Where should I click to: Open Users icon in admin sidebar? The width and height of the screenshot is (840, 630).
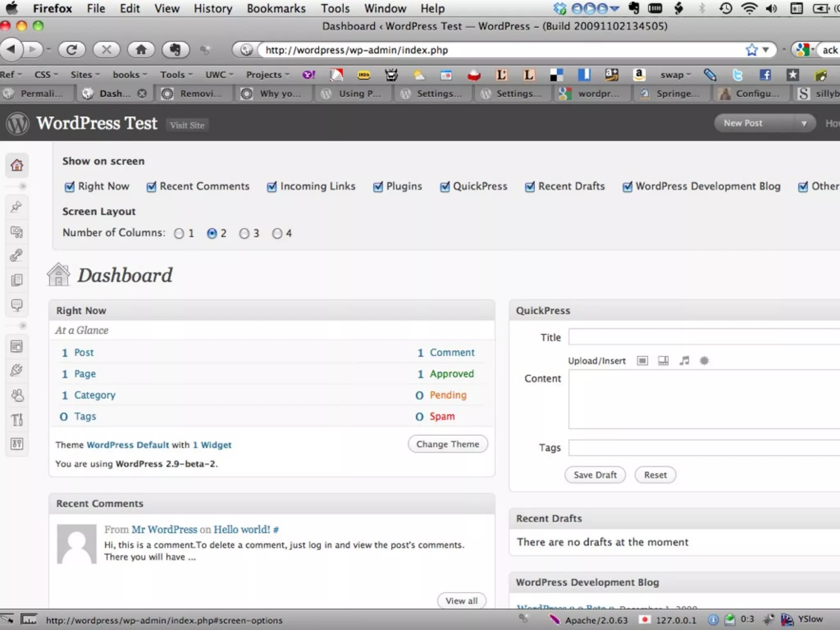16,395
